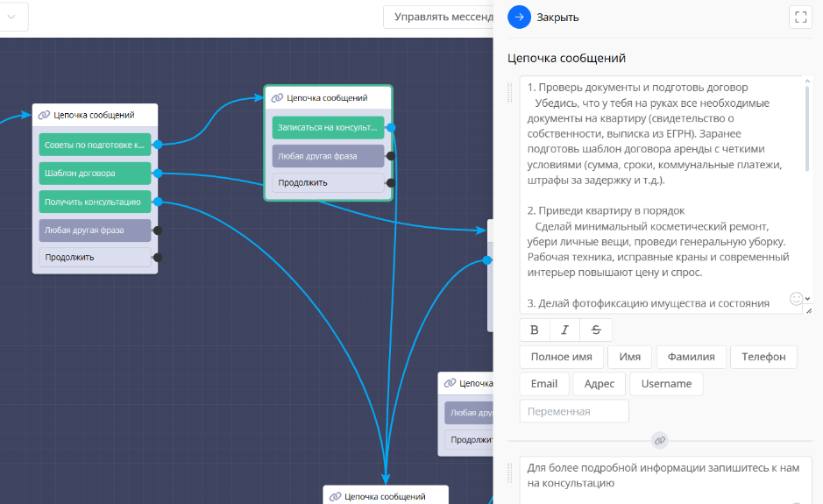
Task: Apply strikethrough text formatting
Action: [x=596, y=330]
